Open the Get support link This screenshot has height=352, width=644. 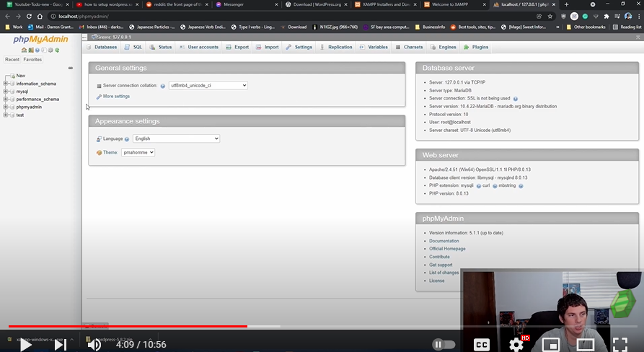[441, 265]
